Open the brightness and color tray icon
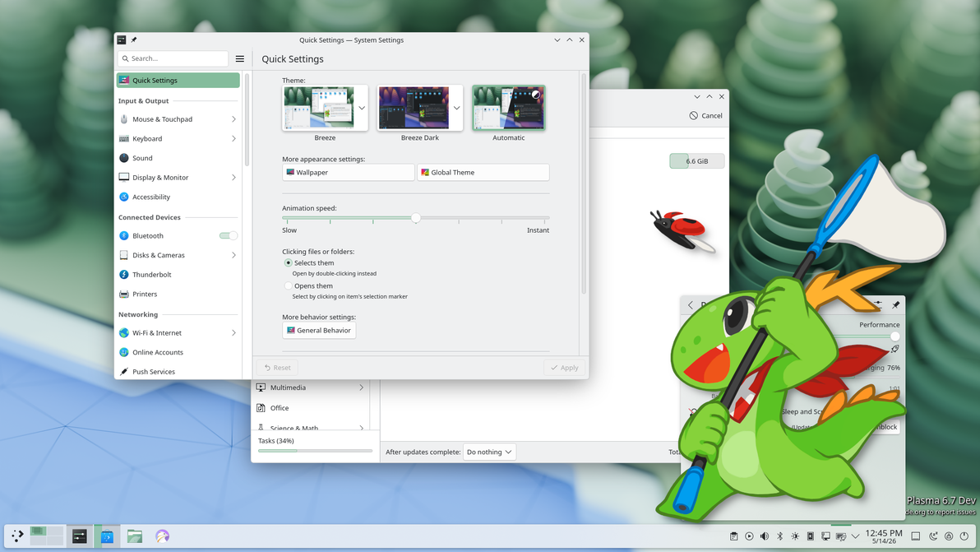 (795, 536)
